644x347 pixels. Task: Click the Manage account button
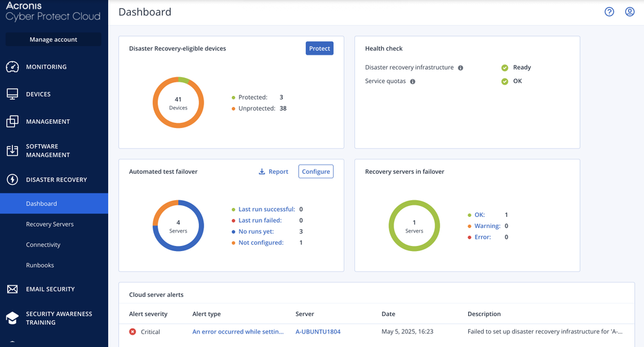(53, 40)
